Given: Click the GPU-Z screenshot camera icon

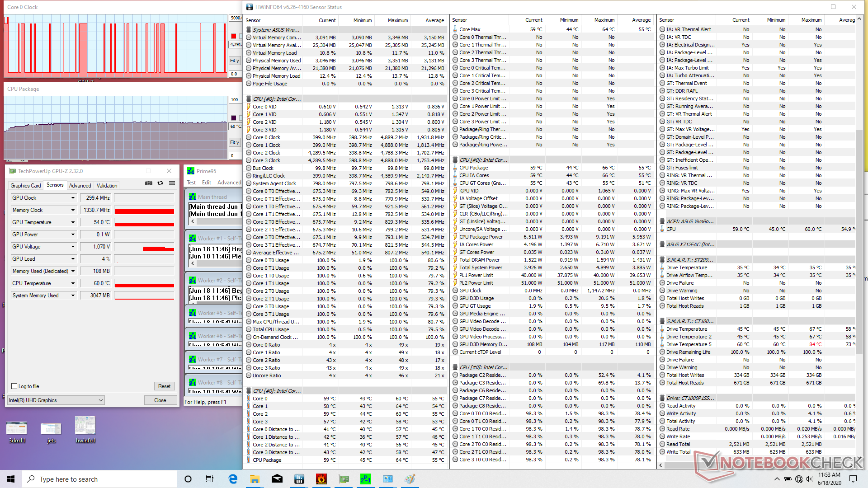Looking at the screenshot, I should 148,183.
